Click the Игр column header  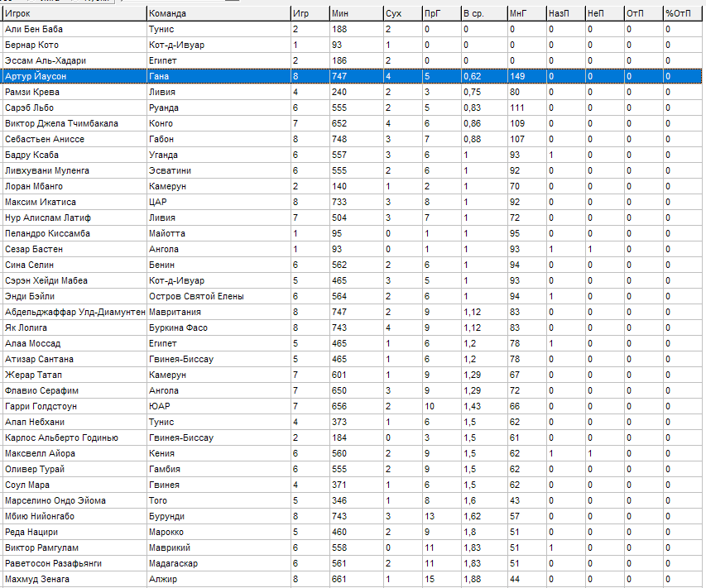308,14
